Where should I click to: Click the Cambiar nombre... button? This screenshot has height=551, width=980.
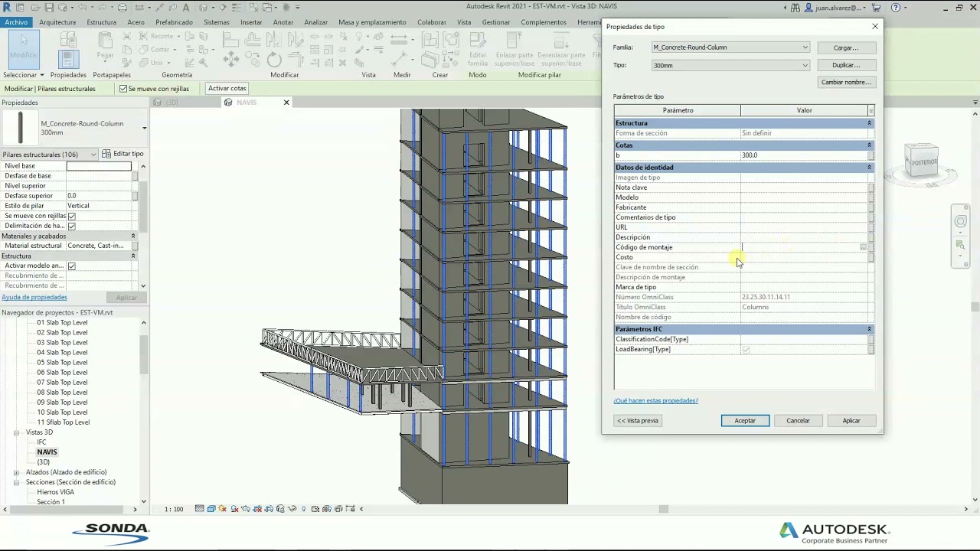pos(846,83)
